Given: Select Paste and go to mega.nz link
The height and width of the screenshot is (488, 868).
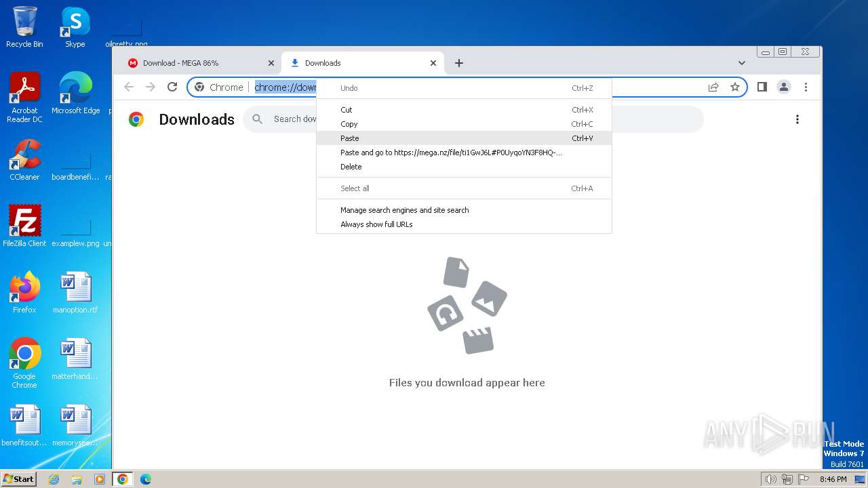Looking at the screenshot, I should tap(464, 152).
